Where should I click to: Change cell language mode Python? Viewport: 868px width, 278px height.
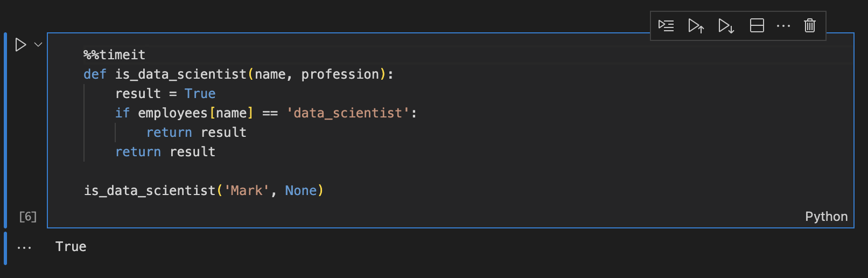coord(826,217)
